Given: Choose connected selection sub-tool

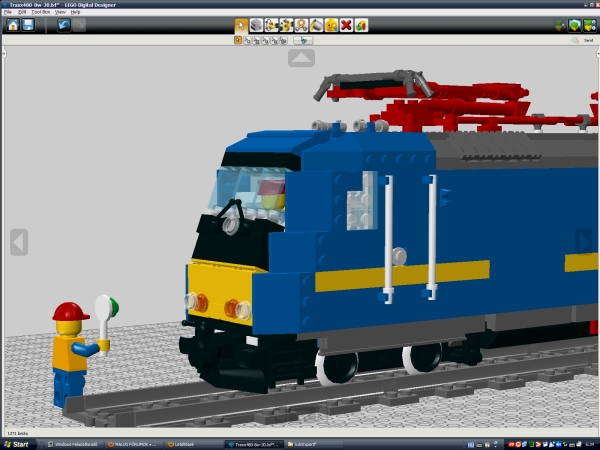Looking at the screenshot, I should coord(256,40).
